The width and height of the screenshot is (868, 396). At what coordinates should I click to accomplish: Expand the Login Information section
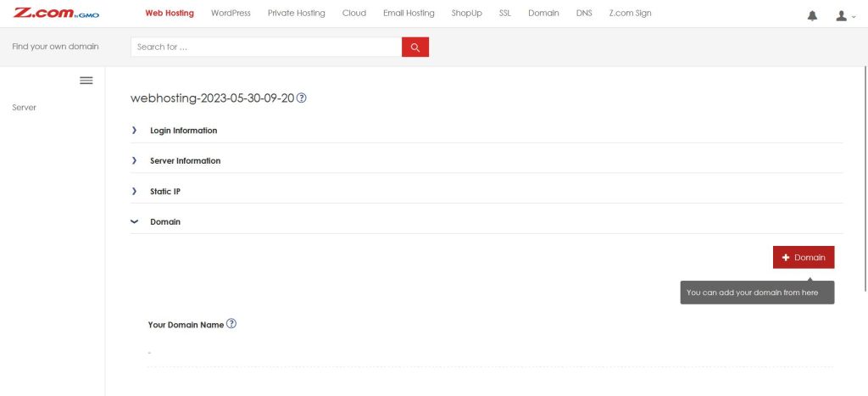pos(487,131)
